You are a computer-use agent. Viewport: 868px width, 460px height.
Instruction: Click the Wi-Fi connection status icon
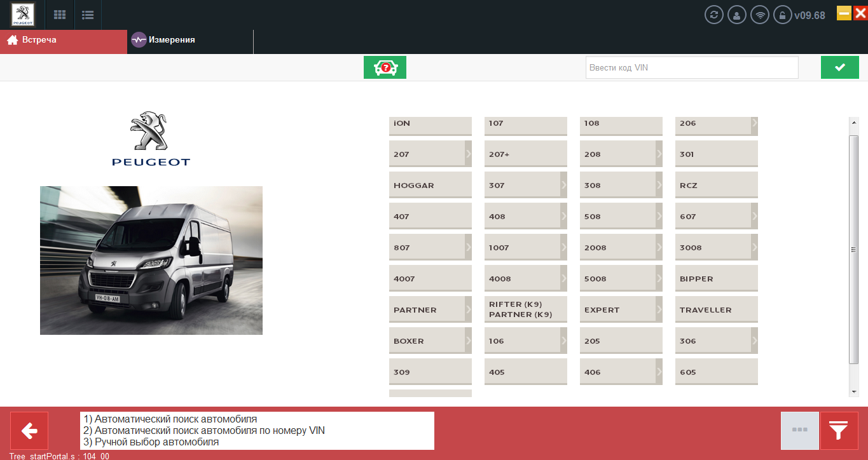click(760, 15)
